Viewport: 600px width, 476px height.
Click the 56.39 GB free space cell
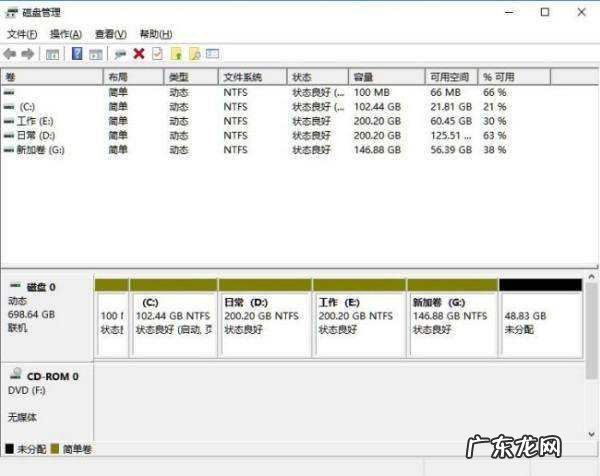pyautogui.click(x=451, y=150)
